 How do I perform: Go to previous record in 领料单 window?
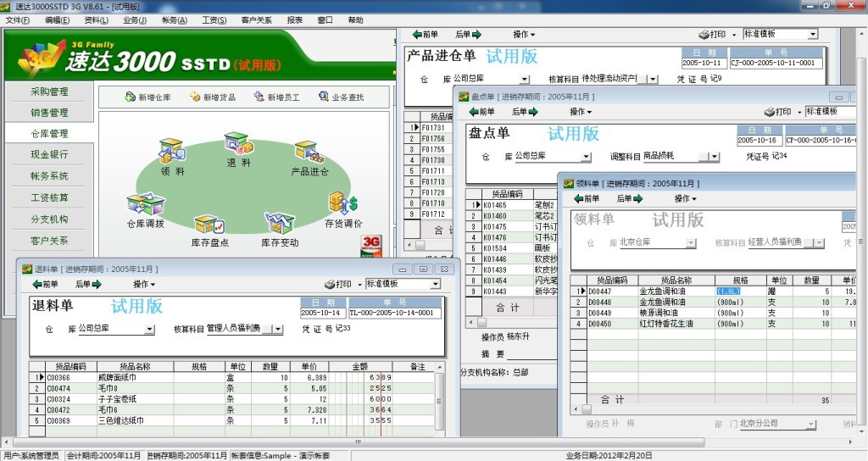[587, 198]
